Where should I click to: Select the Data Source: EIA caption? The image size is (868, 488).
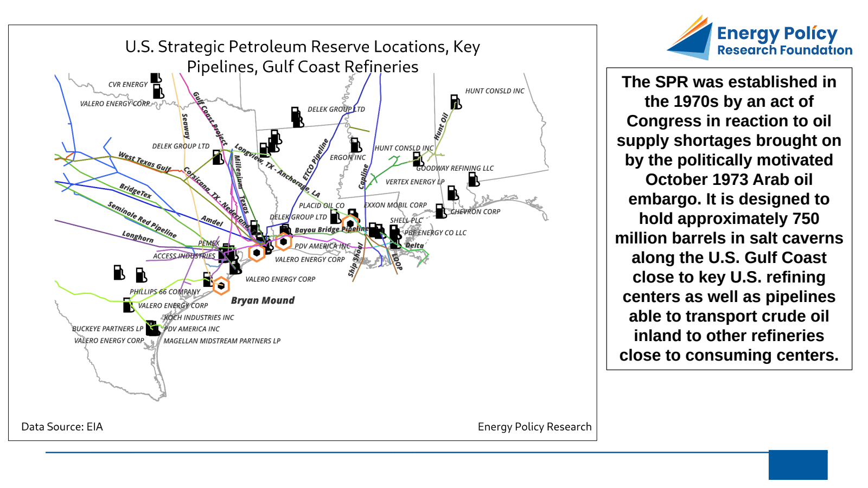point(62,427)
